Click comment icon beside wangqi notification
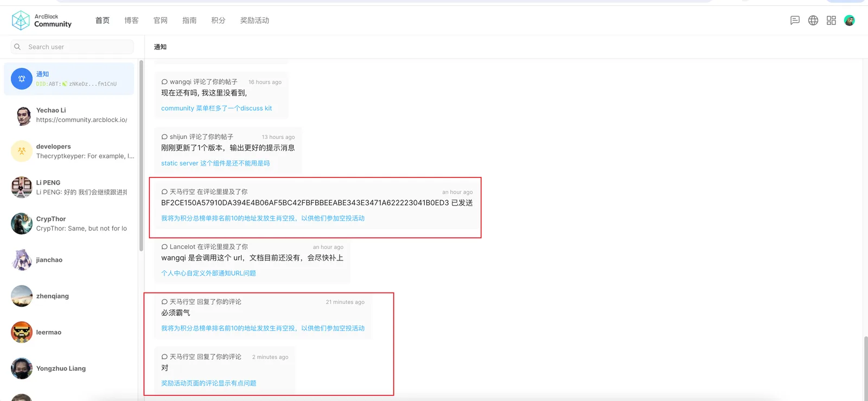Screen dimensions: 868x401 tap(164, 82)
